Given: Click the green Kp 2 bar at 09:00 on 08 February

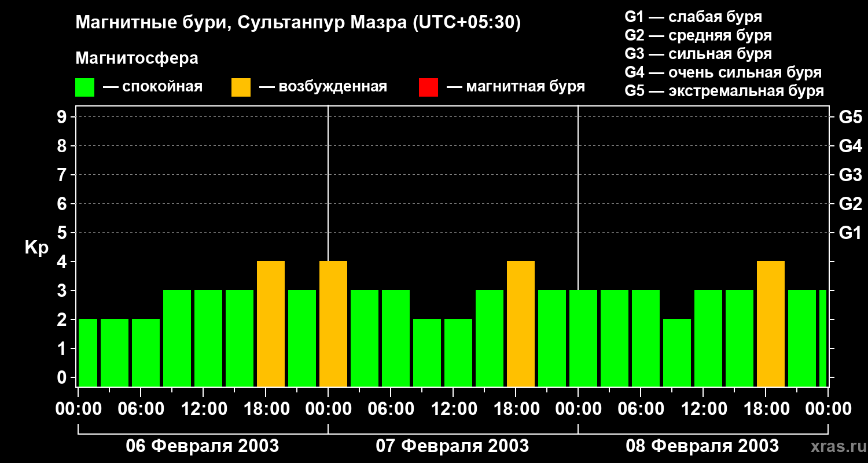Looking at the screenshot, I should (677, 353).
